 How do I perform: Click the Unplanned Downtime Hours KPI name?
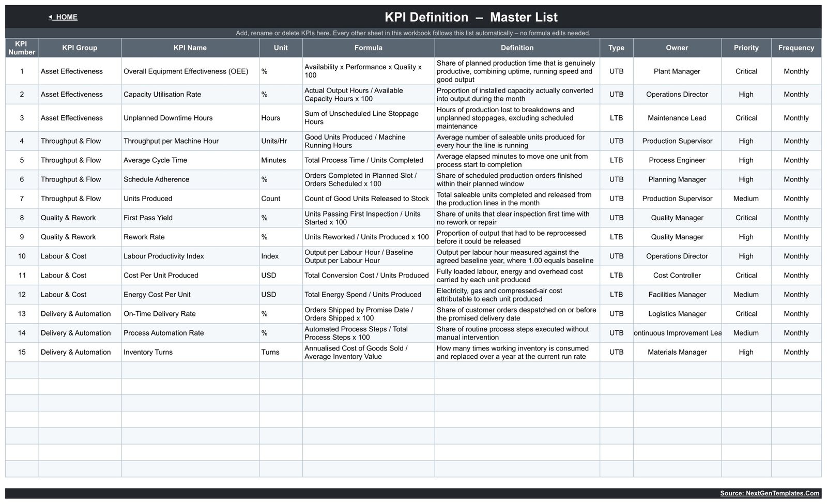[168, 118]
